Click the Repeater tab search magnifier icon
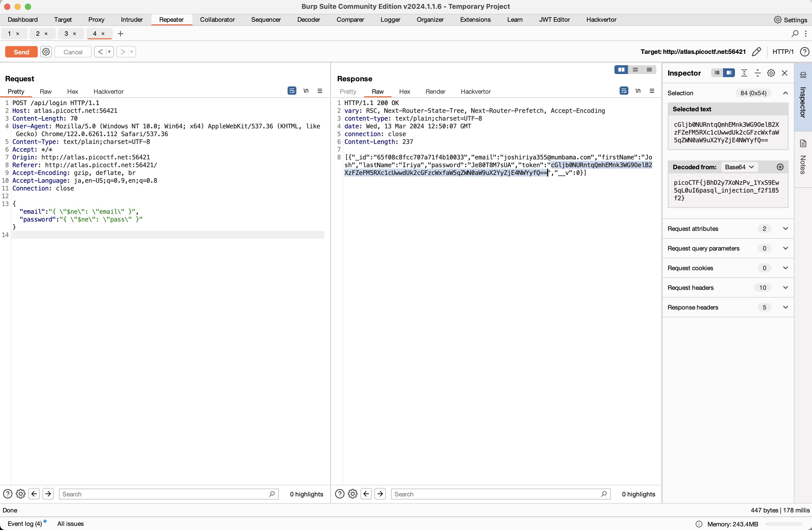 795,33
